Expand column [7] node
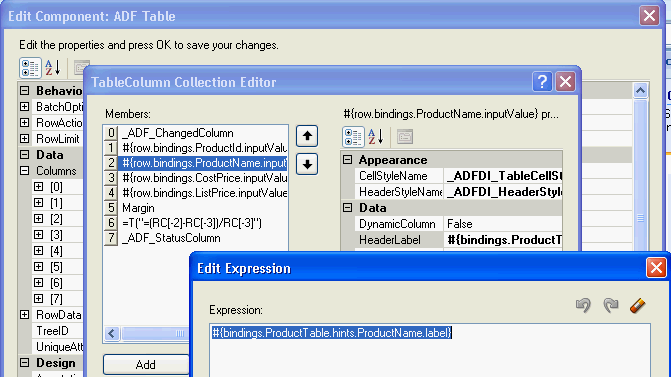This screenshot has height=377, width=671. (x=39, y=298)
